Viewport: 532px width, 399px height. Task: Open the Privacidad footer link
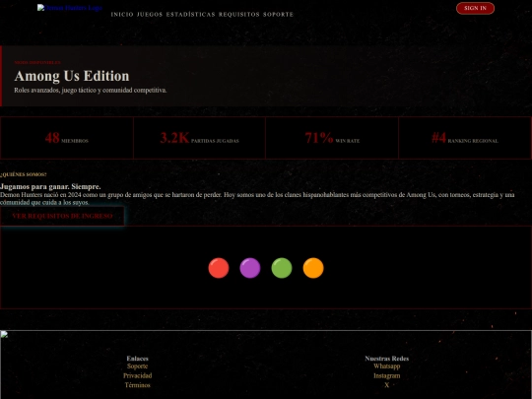(137, 375)
